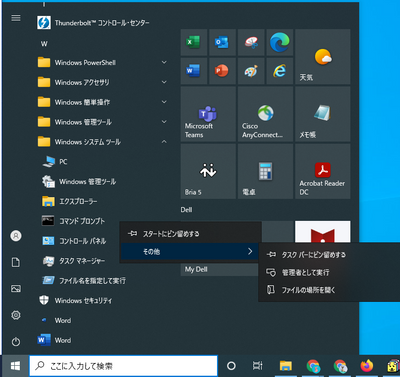
Task: Open the user account icon in Start sidebar
Action: (x=16, y=236)
